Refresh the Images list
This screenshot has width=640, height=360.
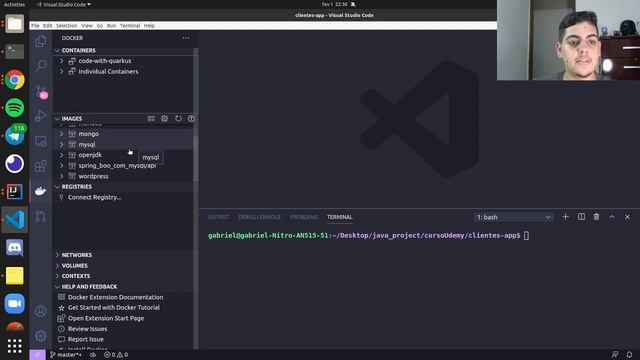[178, 119]
